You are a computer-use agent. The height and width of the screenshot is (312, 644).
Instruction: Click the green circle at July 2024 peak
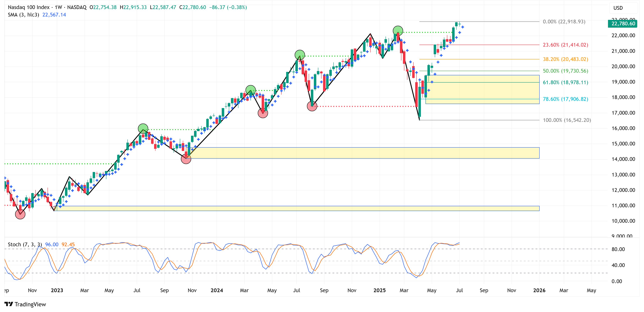300,55
